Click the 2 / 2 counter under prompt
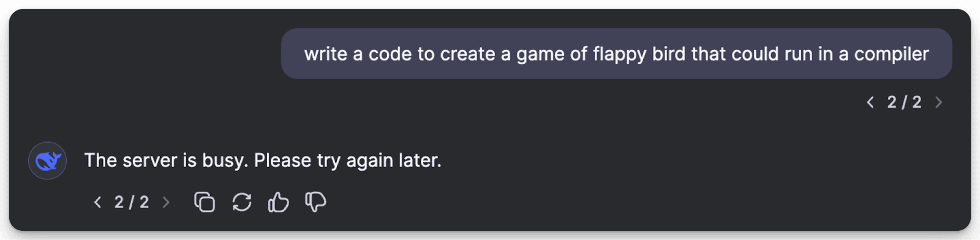Viewport: 980px width, 240px height. 904,102
